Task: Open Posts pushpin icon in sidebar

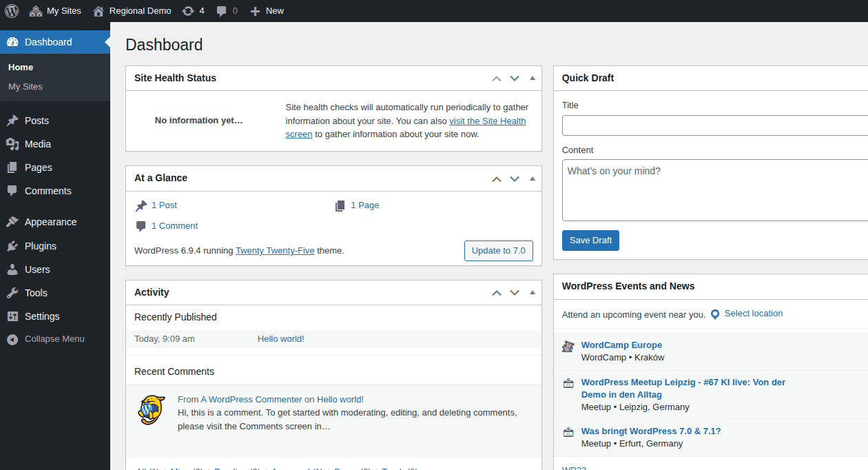Action: click(12, 121)
